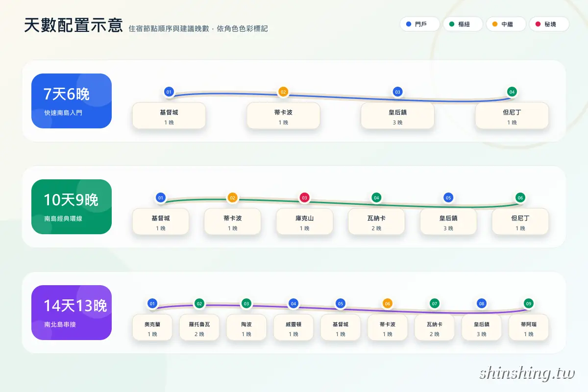Viewport: 588px width, 392px height.
Task: Open the 14天13晚 南北島串接 itinerary card
Action: (x=72, y=313)
